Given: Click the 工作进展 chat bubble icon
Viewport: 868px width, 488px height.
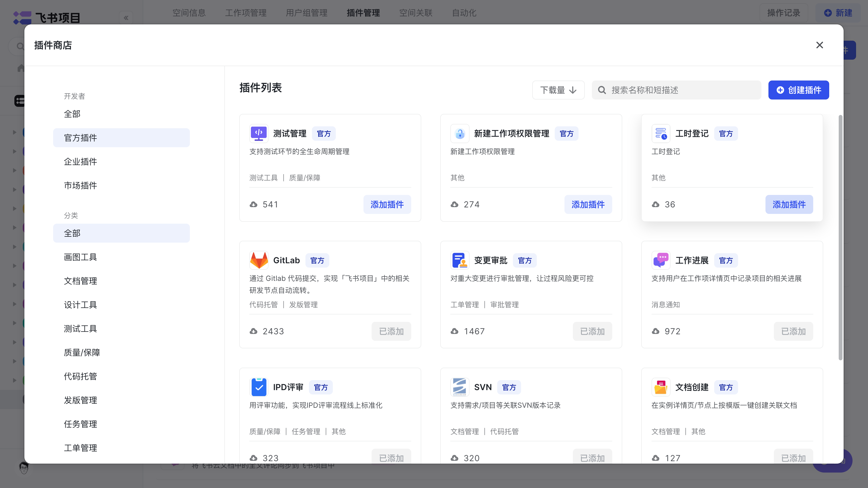Looking at the screenshot, I should pos(661,260).
